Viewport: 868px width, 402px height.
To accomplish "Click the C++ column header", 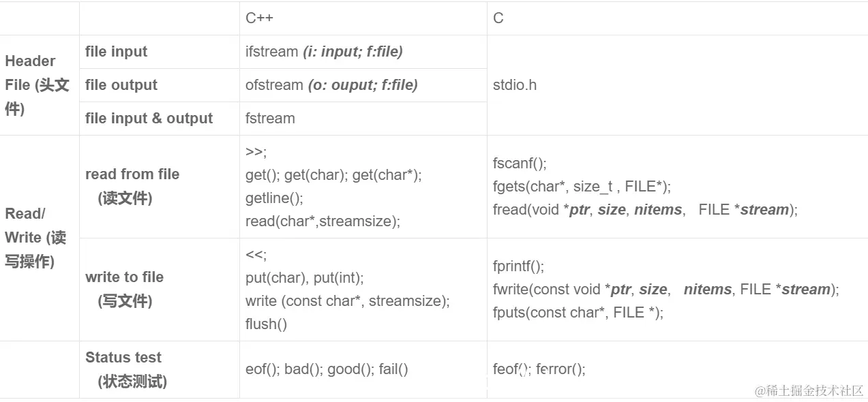I will click(259, 18).
